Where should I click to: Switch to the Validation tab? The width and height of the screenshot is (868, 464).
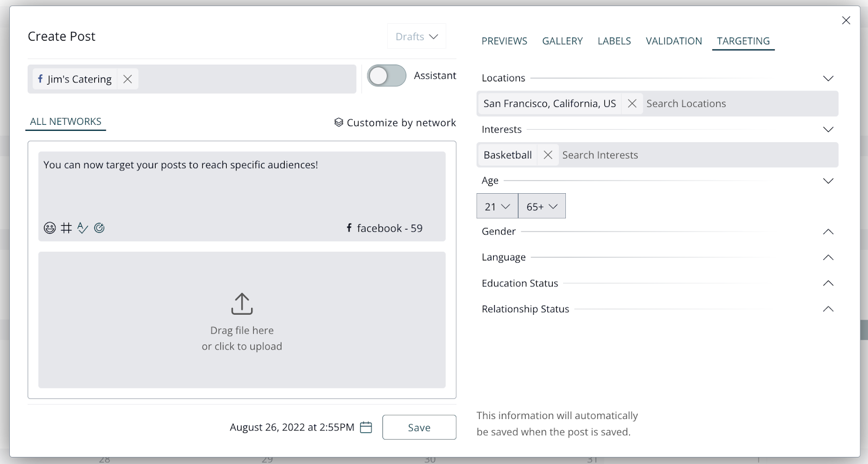674,41
